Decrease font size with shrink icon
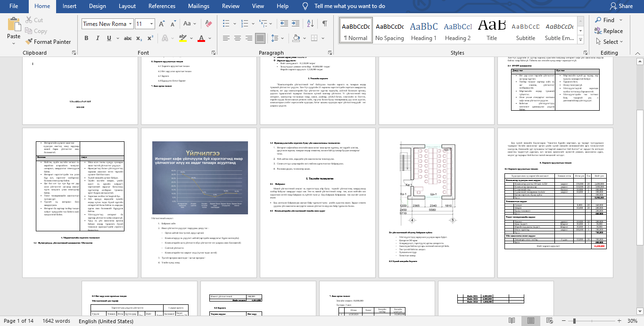The height and width of the screenshot is (326, 644). click(x=173, y=24)
